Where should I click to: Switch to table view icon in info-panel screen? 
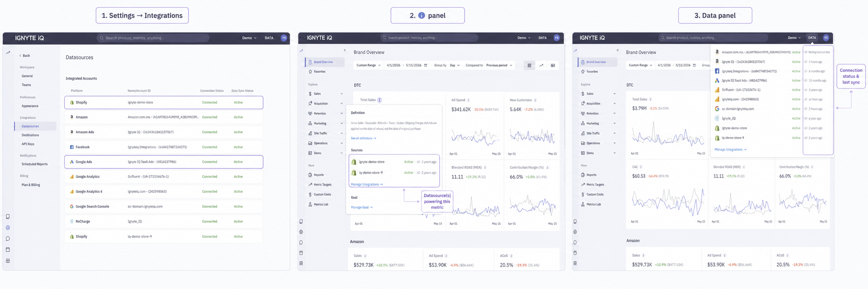[553, 65]
